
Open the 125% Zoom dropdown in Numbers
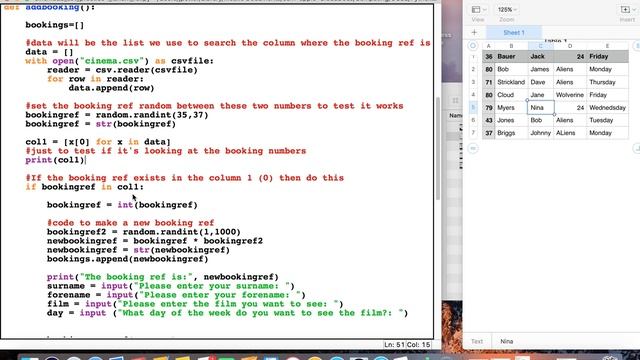(x=507, y=9)
